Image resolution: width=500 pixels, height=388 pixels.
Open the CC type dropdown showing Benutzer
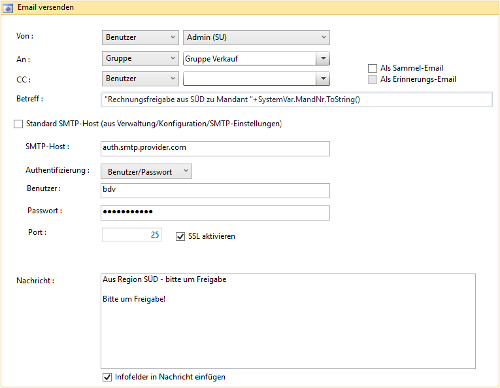140,79
